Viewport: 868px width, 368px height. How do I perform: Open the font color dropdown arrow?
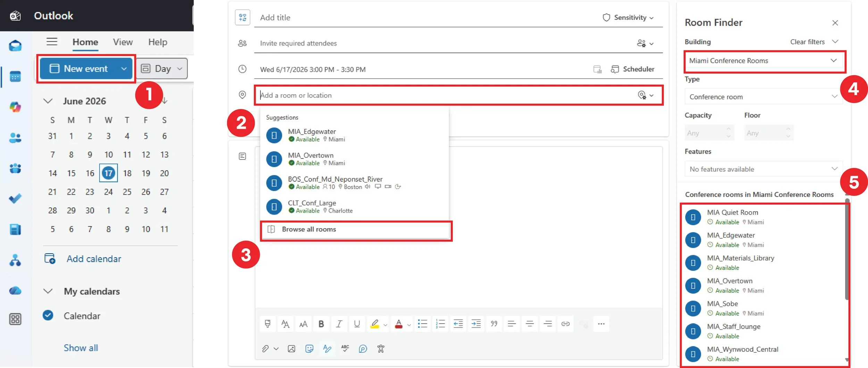(409, 325)
